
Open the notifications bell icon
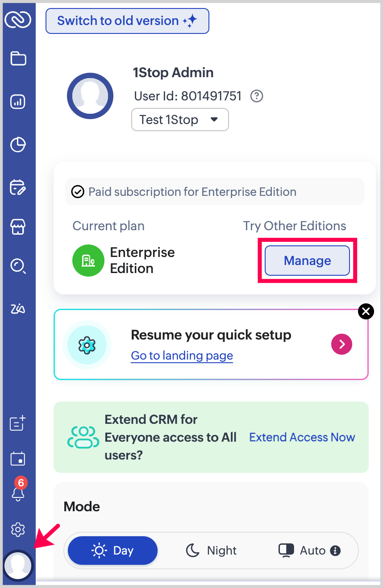coord(18,493)
